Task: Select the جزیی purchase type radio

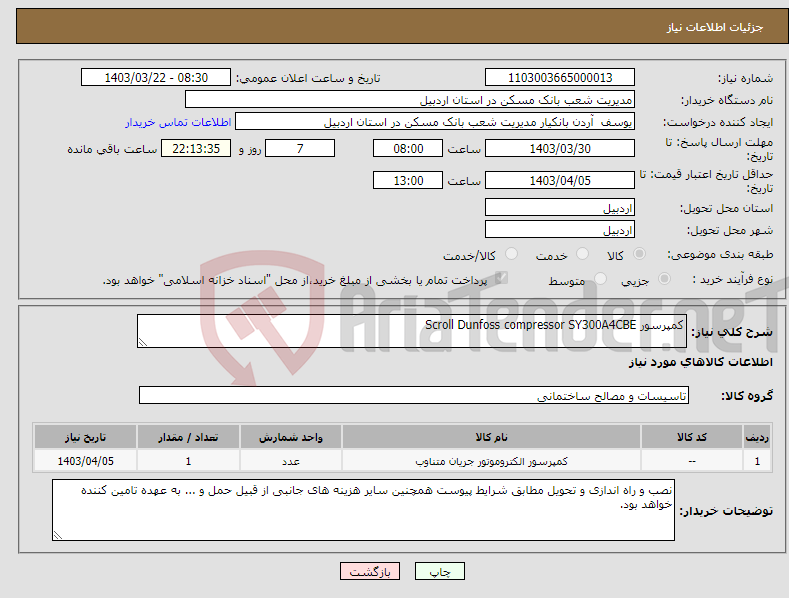Action: [664, 279]
